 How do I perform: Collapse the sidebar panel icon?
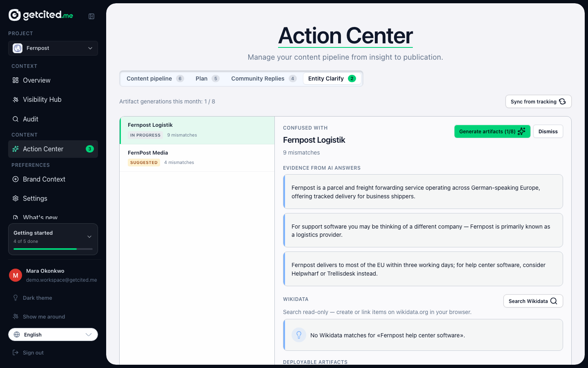tap(91, 16)
